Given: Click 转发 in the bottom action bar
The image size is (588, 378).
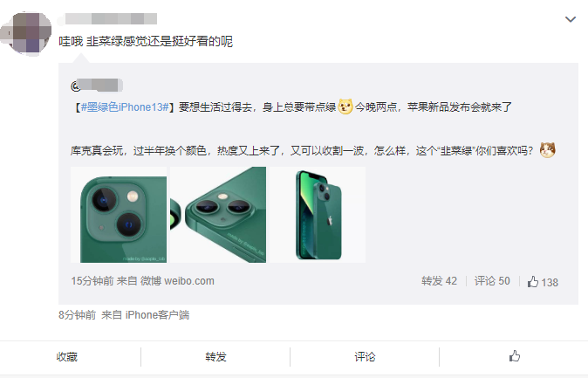Looking at the screenshot, I should 215,356.
